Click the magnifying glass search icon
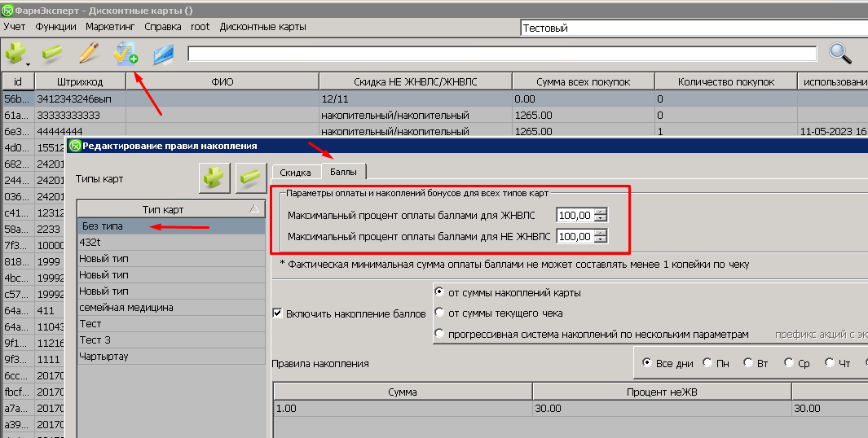 (x=840, y=54)
